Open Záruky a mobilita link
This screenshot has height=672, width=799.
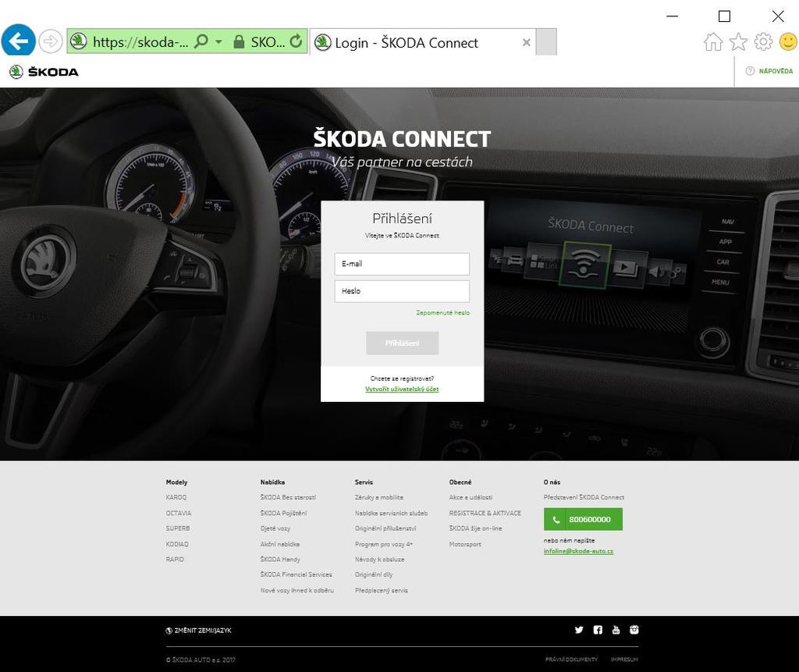[379, 497]
